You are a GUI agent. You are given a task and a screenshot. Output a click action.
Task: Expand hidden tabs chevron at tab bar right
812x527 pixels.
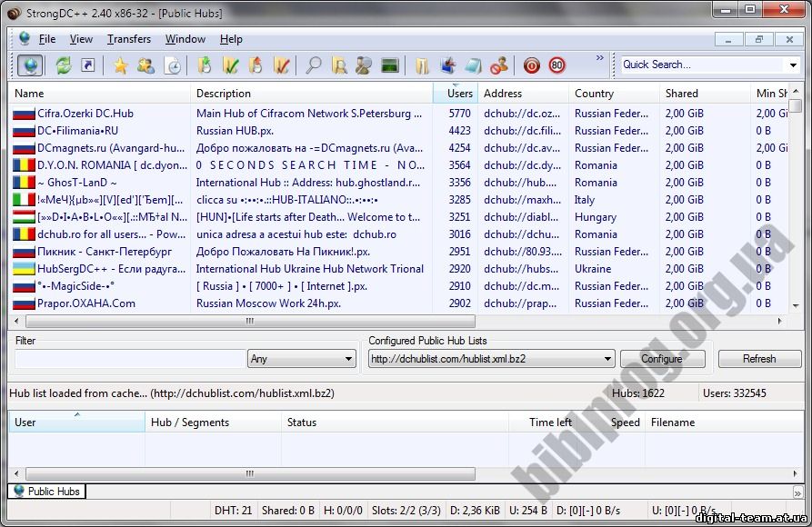[x=797, y=492]
